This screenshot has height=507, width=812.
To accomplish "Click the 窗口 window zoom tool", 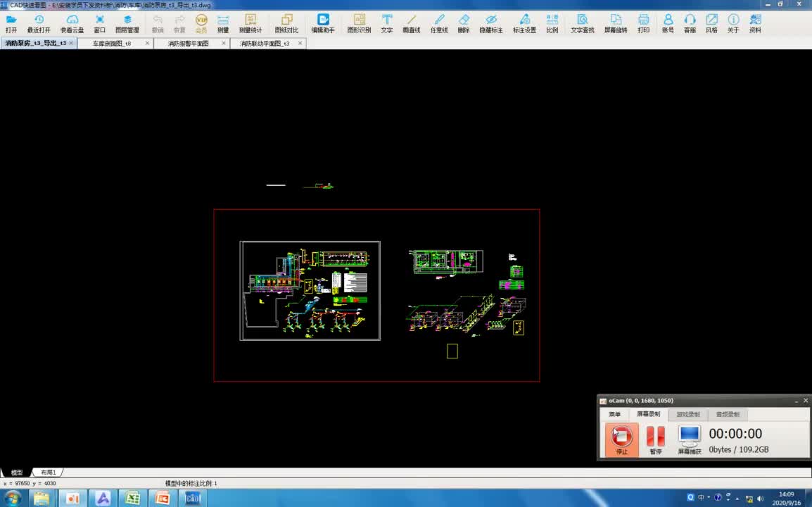I will [99, 24].
